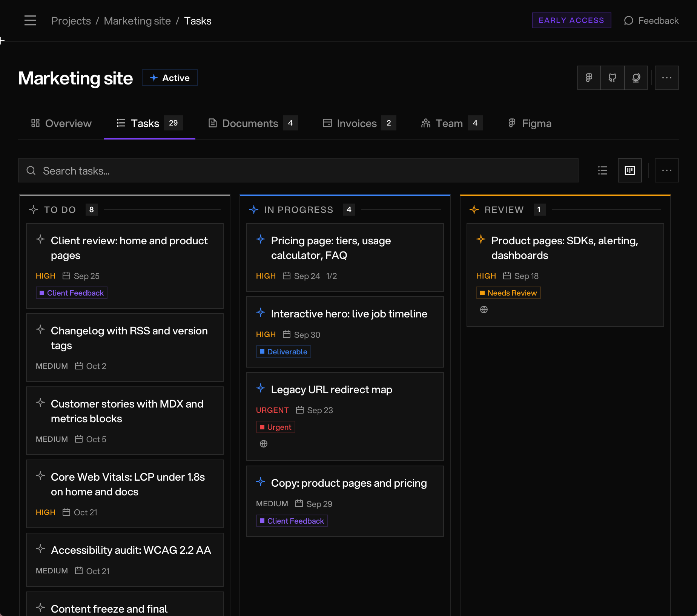Click status icon on Core Web Vitals task
Screen dimensions: 697x616
[40, 475]
